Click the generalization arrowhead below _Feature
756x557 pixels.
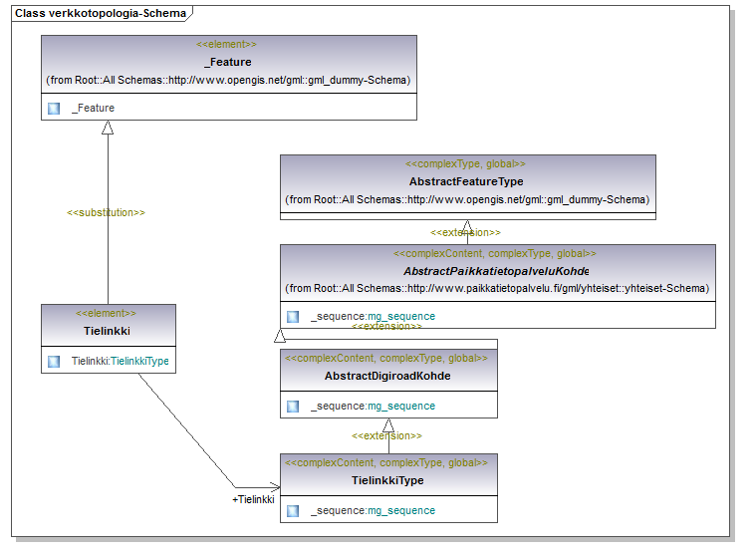[x=108, y=128]
